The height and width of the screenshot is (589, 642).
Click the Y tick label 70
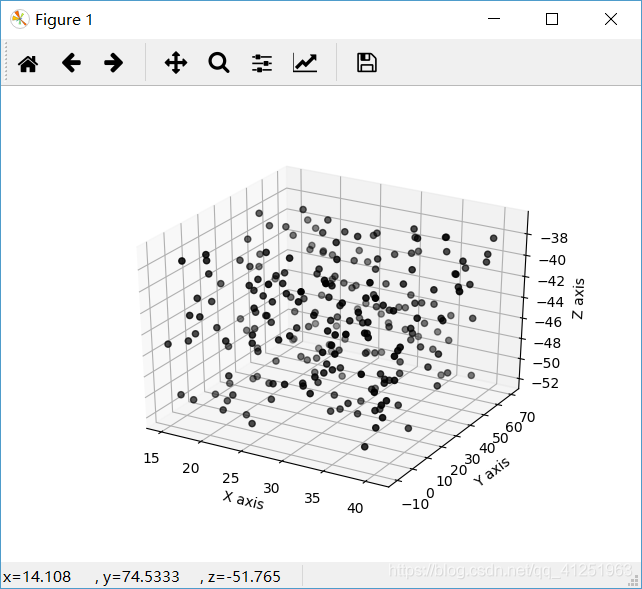[x=527, y=417]
